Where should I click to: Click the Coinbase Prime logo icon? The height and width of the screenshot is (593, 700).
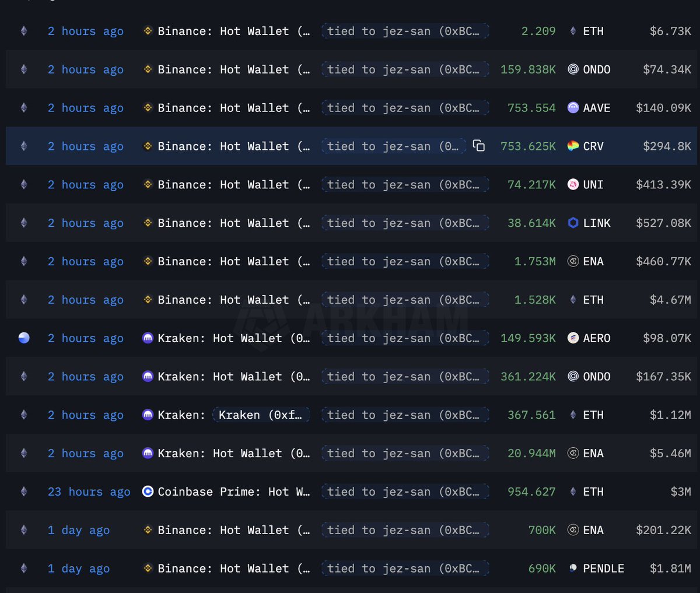click(x=148, y=492)
